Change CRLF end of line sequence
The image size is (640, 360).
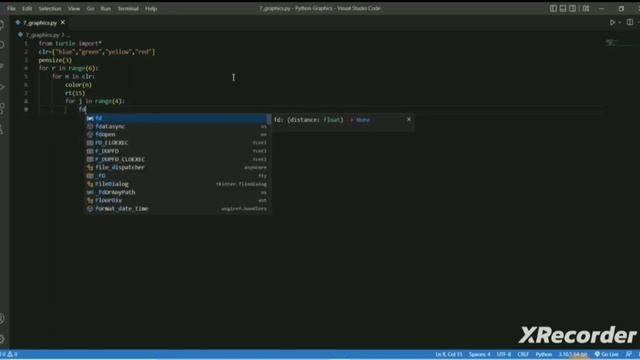[x=523, y=354]
